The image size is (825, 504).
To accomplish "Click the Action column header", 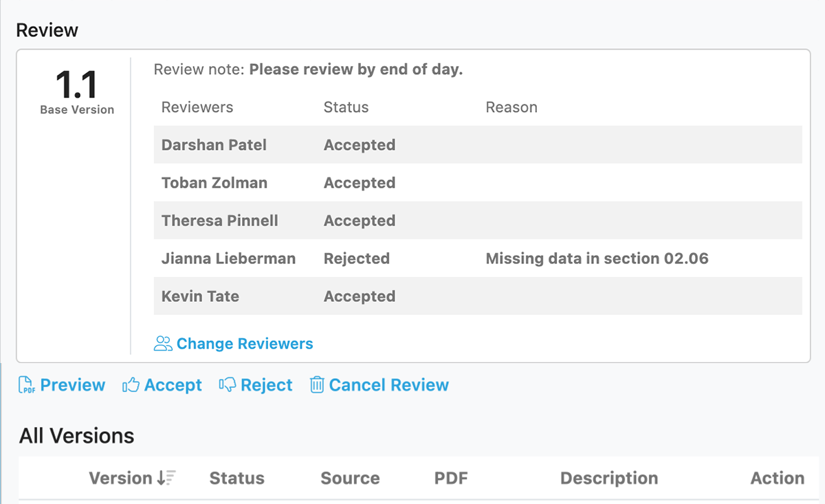I will point(777,478).
